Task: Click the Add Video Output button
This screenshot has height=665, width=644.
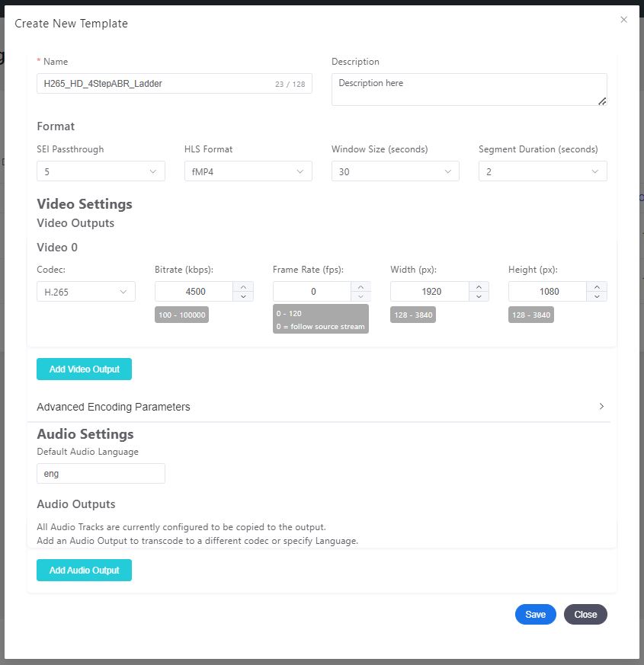Action: coord(84,369)
